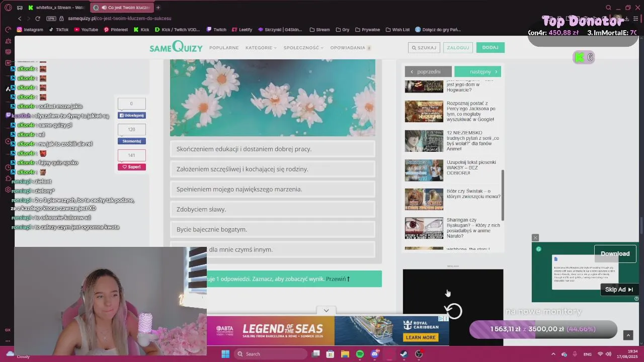The height and width of the screenshot is (362, 644).
Task: Open the Windows Start menu
Action: point(225,354)
